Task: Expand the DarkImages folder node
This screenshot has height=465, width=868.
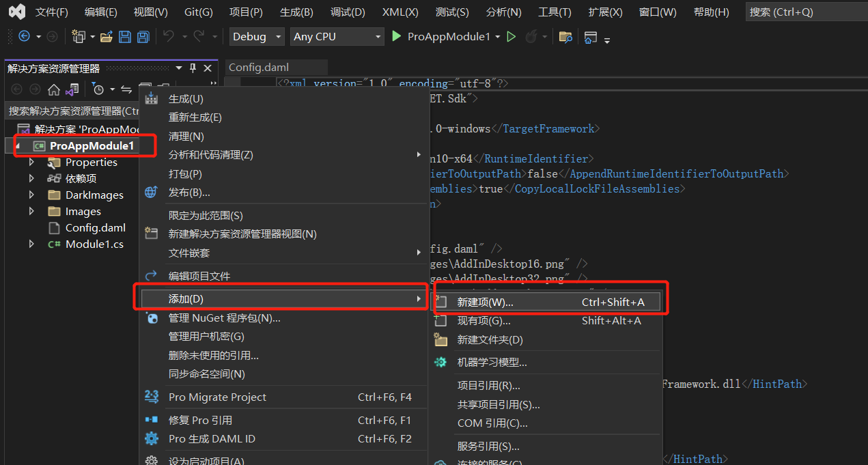Action: [x=31, y=195]
